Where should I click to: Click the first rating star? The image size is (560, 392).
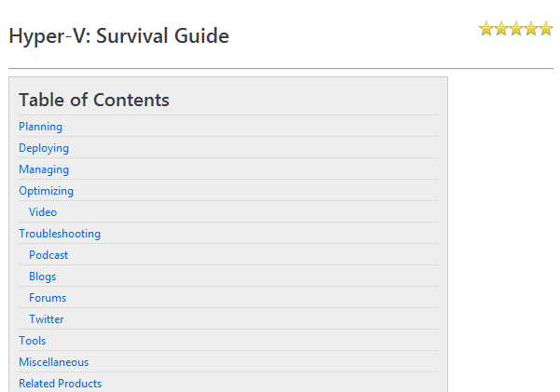point(486,29)
